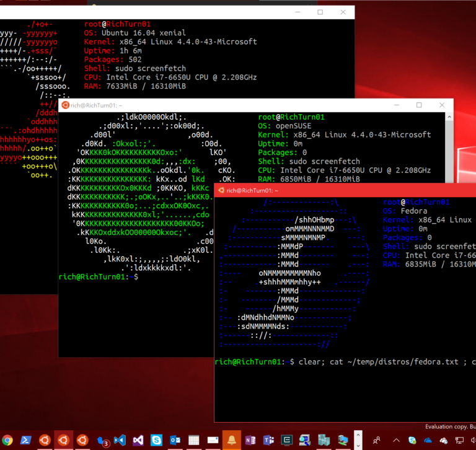This screenshot has width=476, height=450.
Task: Click the Fedora window's red title bar icon
Action: (221, 190)
